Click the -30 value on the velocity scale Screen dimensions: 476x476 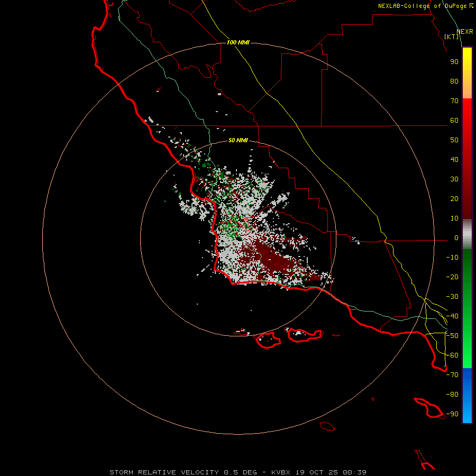[452, 297]
